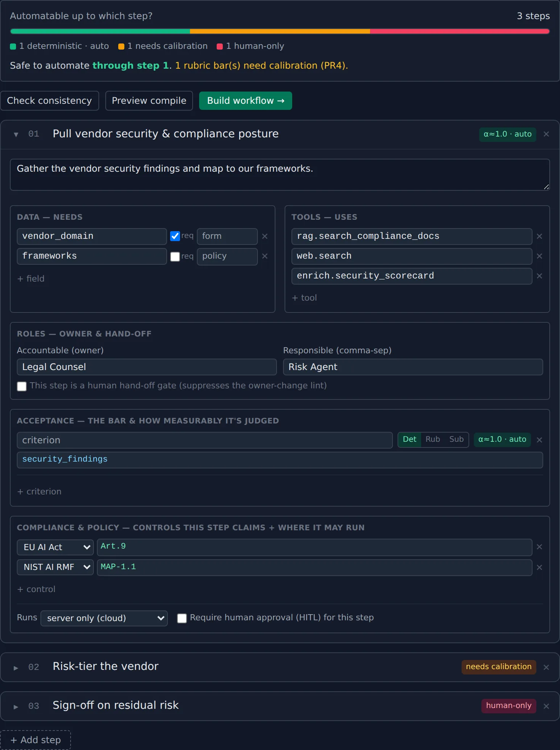560x750 pixels.
Task: Click + Add step button
Action: click(35, 740)
